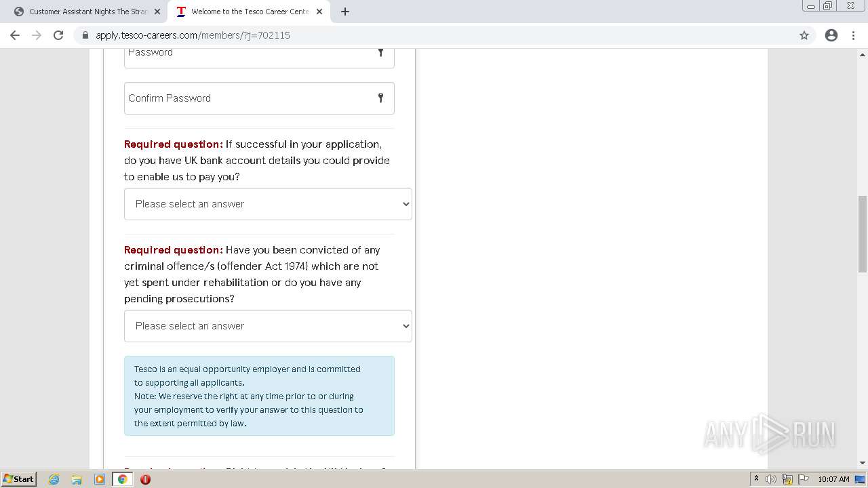Click the scrollbar up arrow
Image resolution: width=868 pixels, height=488 pixels.
[862, 55]
